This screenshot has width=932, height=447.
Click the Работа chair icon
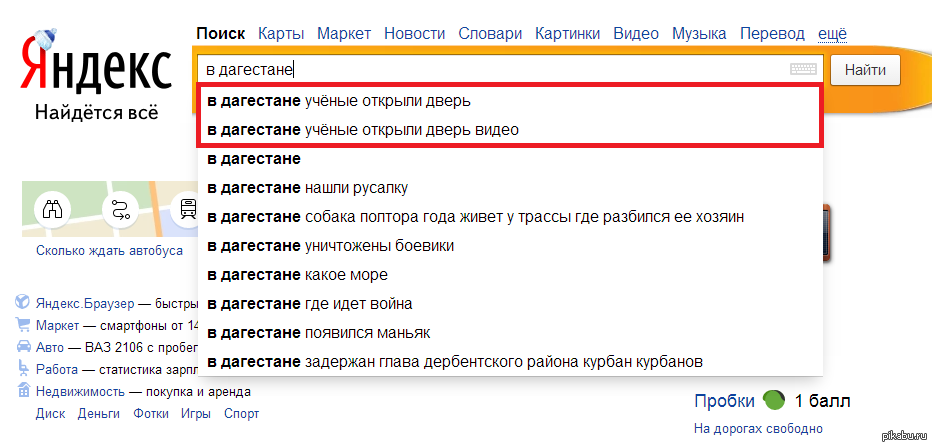pyautogui.click(x=23, y=368)
